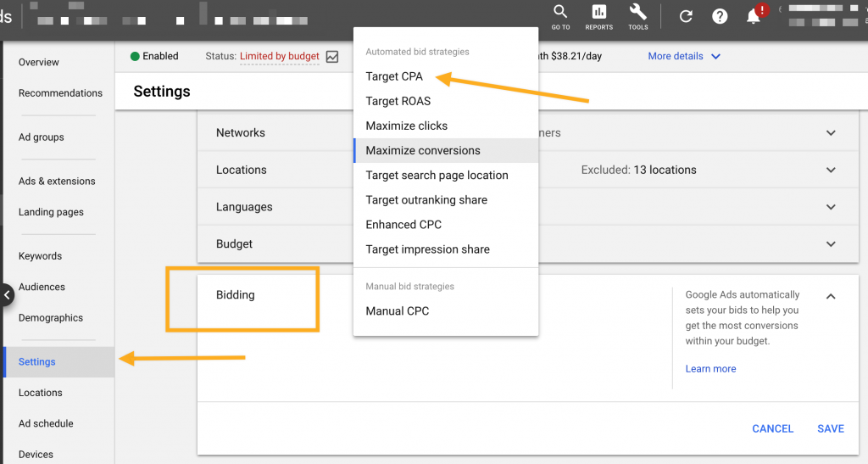Choose Maximize conversions option
The width and height of the screenshot is (868, 464).
tap(446, 151)
